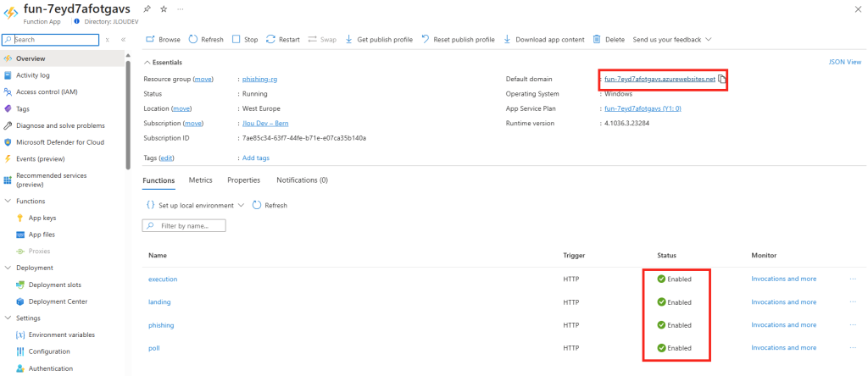Open Tags in the sidebar
This screenshot has width=868, height=376.
(63, 109)
